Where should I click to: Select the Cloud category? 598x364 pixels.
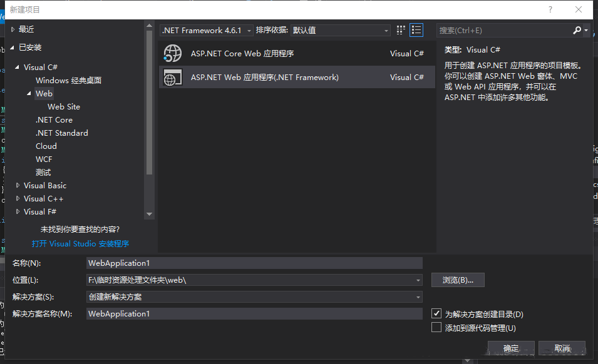pyautogui.click(x=46, y=146)
